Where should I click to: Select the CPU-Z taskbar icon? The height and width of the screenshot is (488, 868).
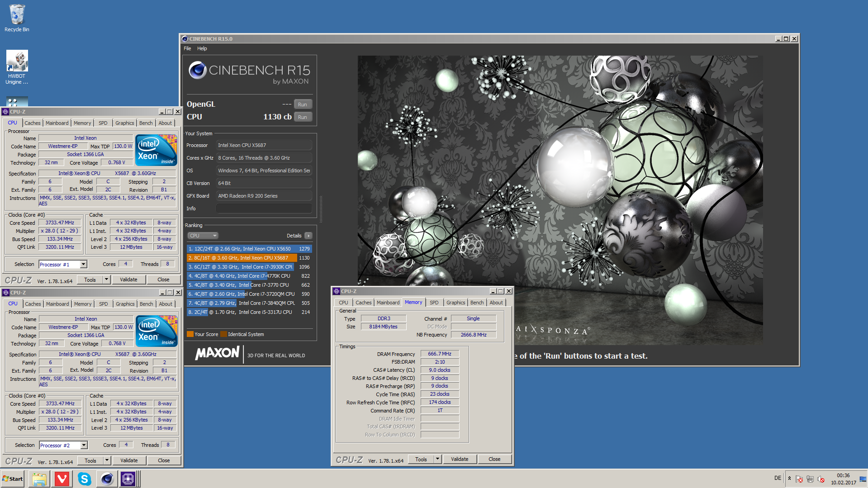click(x=128, y=479)
